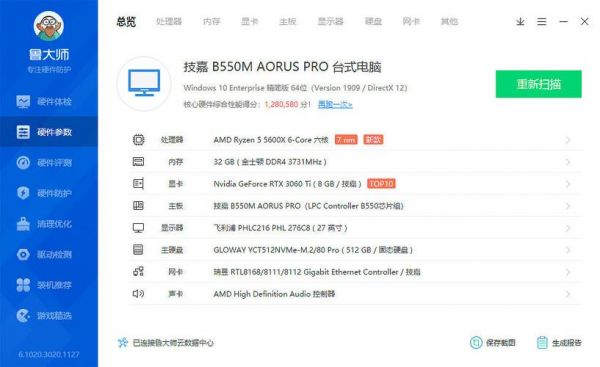This screenshot has height=367, width=600.
Task: Open the 硬件评测 gauge icon
Action: click(23, 163)
